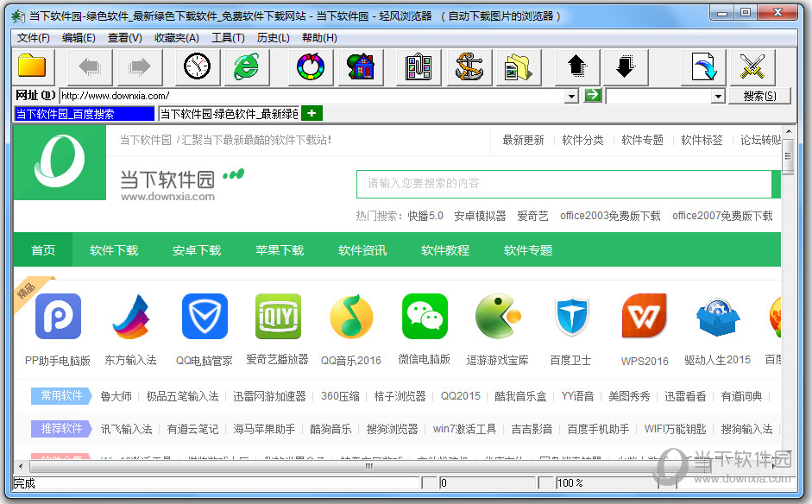The image size is (812, 504).
Task: Expand the toolbar search box dropdown
Action: coord(718,96)
